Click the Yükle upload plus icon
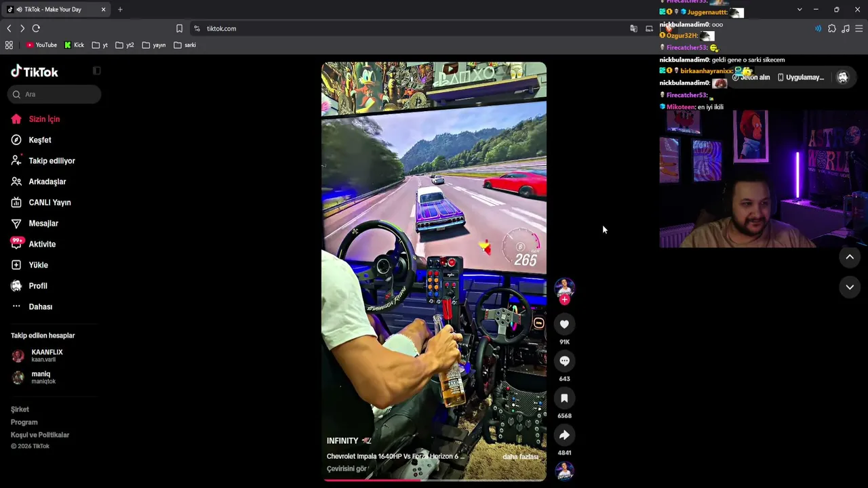 tap(16, 265)
